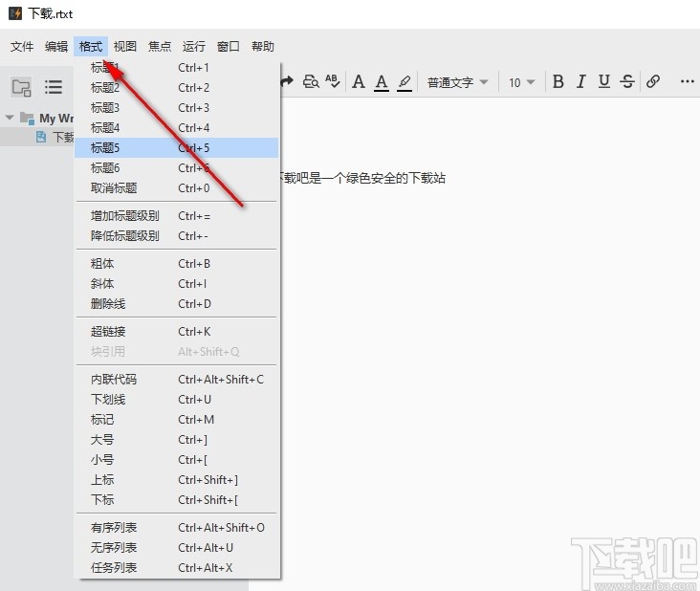Select 下划线 menu entry
Screen dimensions: 700x591
(177, 399)
